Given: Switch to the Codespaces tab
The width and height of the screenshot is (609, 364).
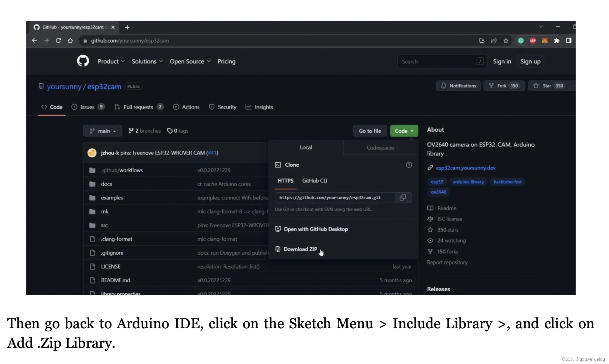Looking at the screenshot, I should point(380,148).
